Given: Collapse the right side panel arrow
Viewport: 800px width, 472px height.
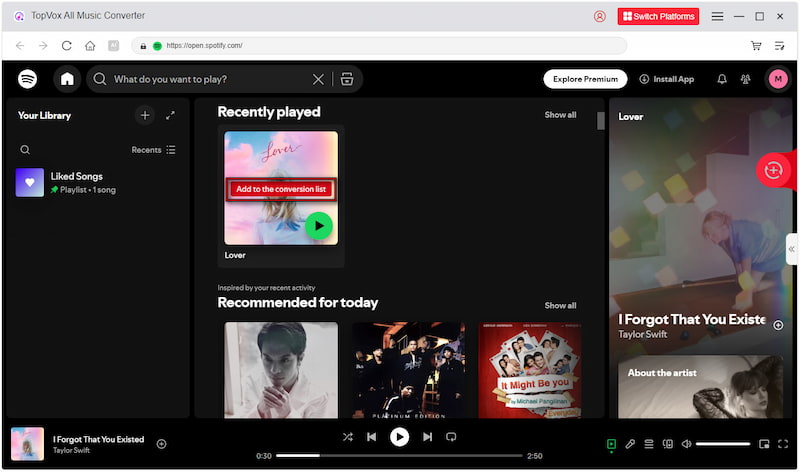Looking at the screenshot, I should [x=791, y=248].
